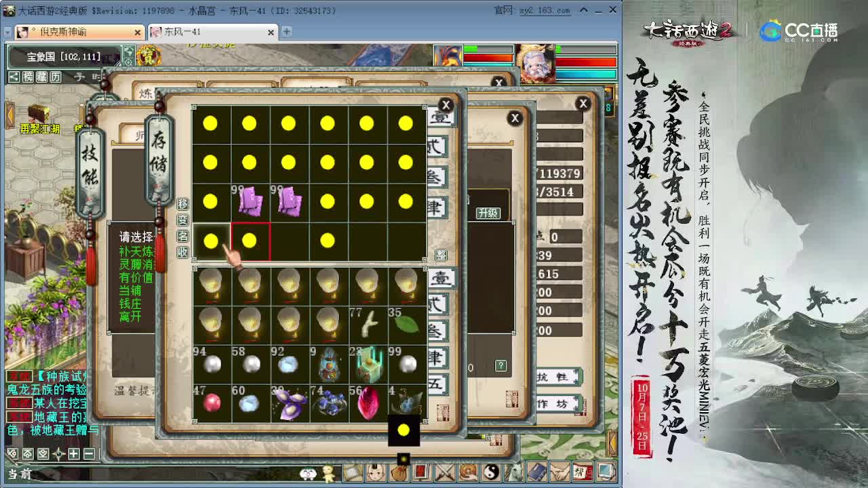Select the glowing jade box item
This screenshot has width=868, height=488.
tap(367, 364)
